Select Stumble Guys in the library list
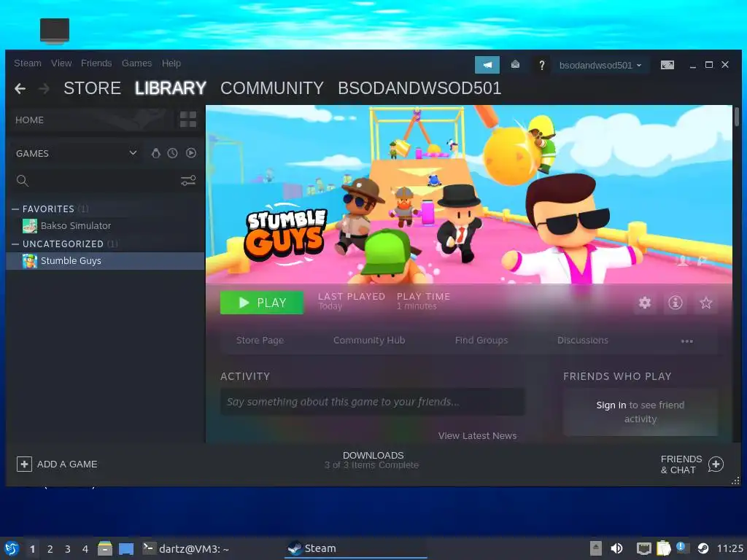The width and height of the screenshot is (747, 560). [105, 261]
